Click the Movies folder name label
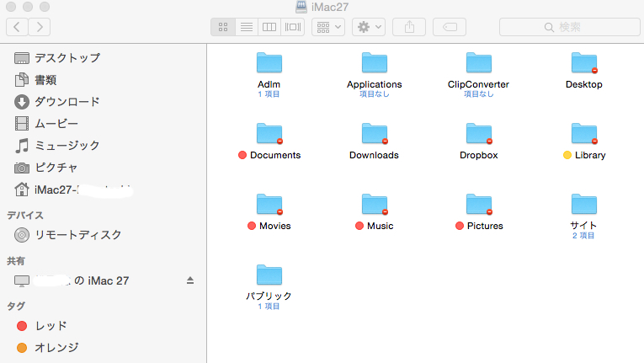 click(x=274, y=226)
